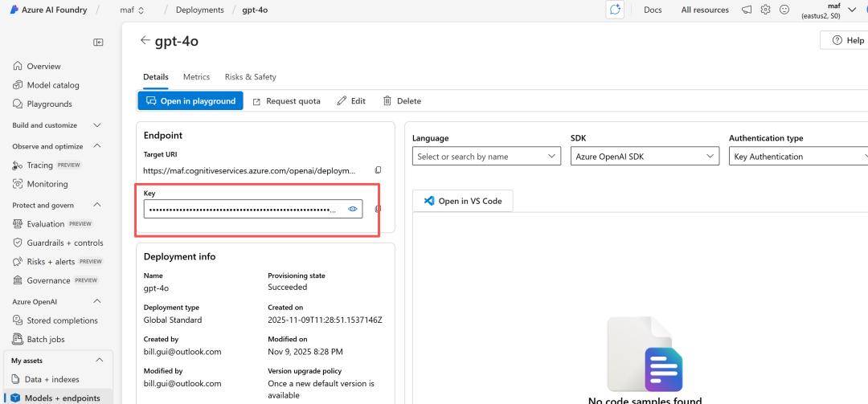Click the Batch jobs icon
The height and width of the screenshot is (404, 868).
click(x=18, y=339)
